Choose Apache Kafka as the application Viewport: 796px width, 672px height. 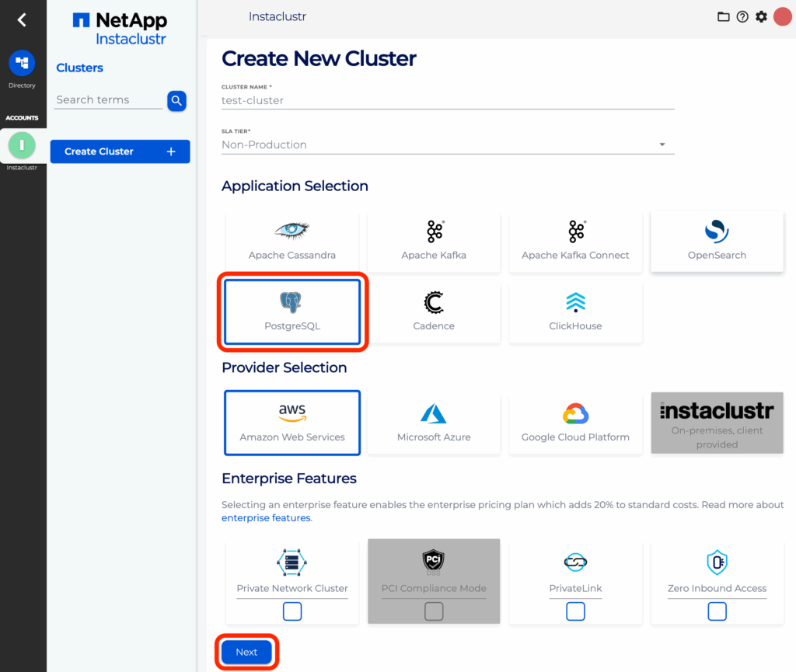433,241
